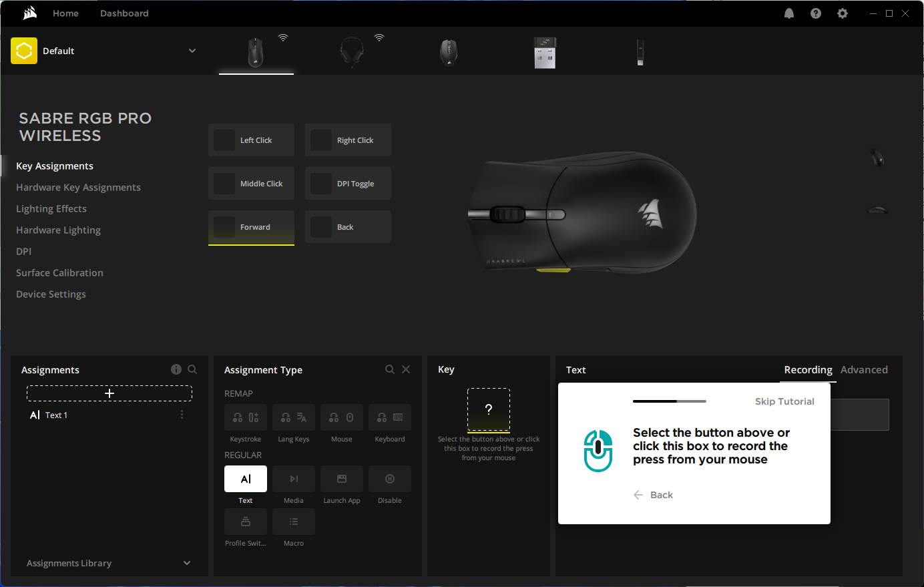Open the Dashboard tab

point(124,13)
